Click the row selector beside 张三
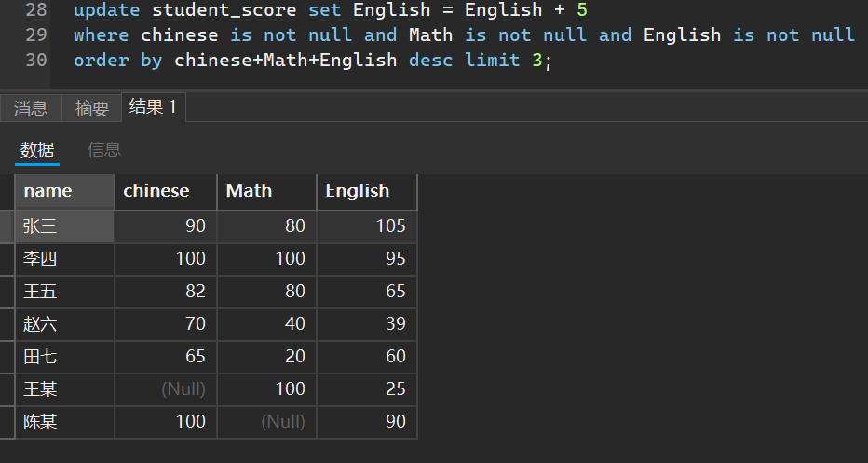This screenshot has height=463, width=868. pos(7,226)
